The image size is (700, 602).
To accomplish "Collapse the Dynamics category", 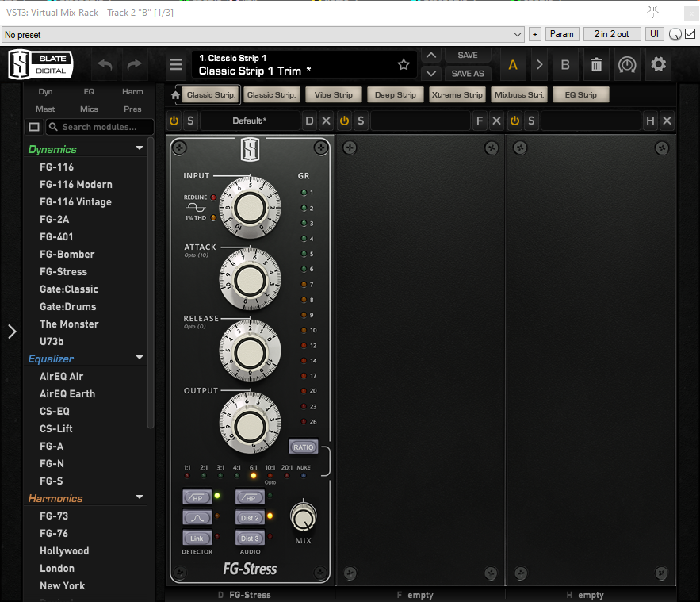I will (x=140, y=149).
